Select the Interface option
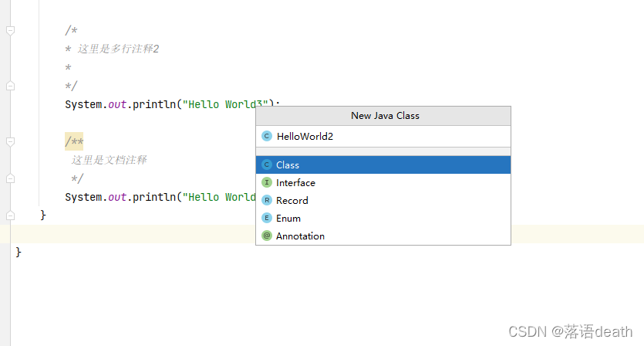Viewport: 644px width, 346px height. pos(383,183)
